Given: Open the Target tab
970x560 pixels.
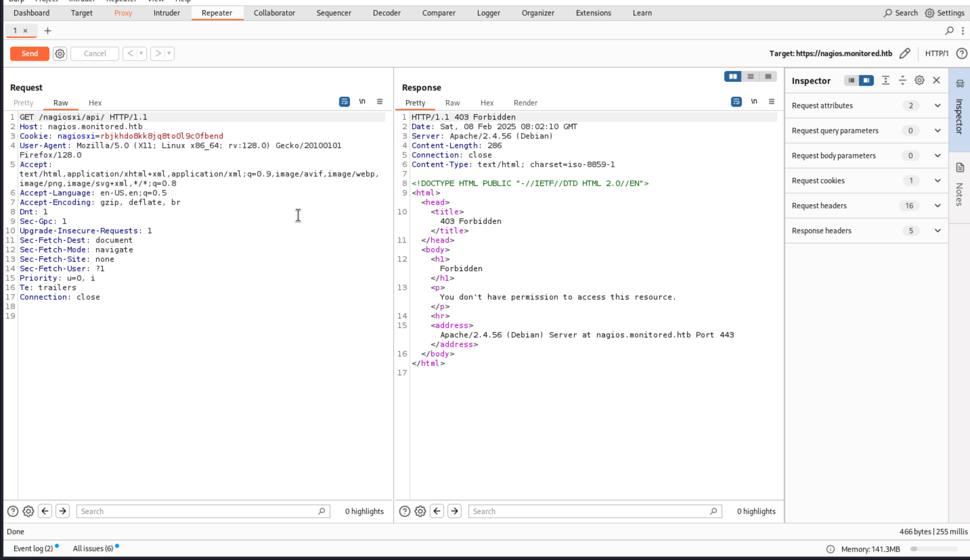Looking at the screenshot, I should 82,13.
